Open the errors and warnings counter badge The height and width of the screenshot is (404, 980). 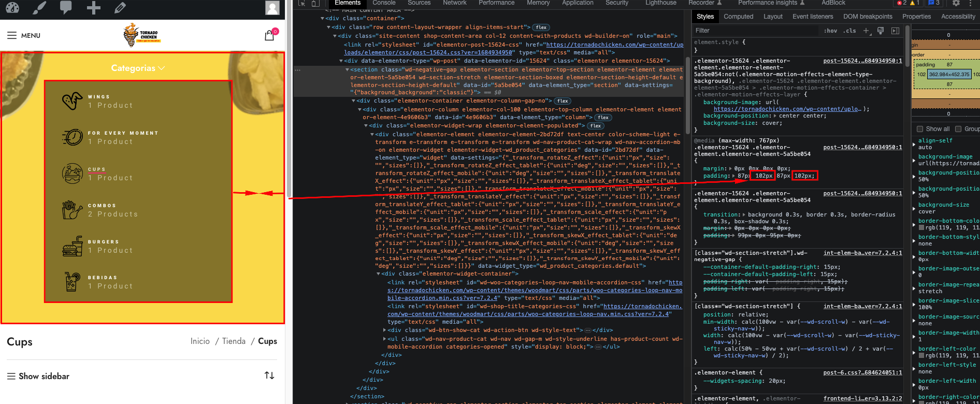point(909,3)
